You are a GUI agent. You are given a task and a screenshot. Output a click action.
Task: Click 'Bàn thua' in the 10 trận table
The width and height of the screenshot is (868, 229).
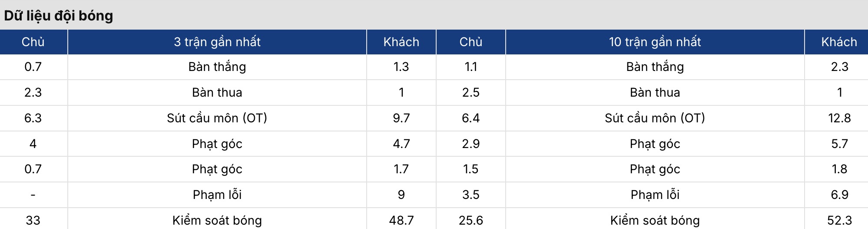point(655,92)
